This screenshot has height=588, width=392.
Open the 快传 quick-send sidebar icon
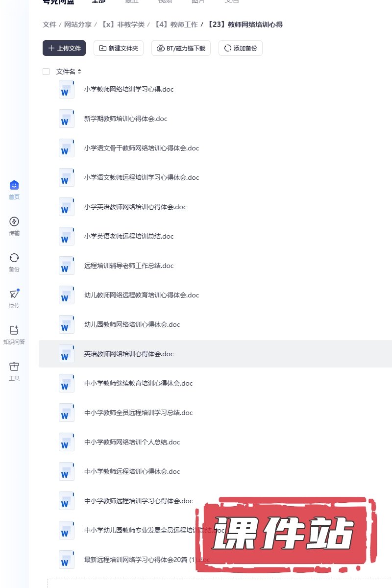click(14, 294)
